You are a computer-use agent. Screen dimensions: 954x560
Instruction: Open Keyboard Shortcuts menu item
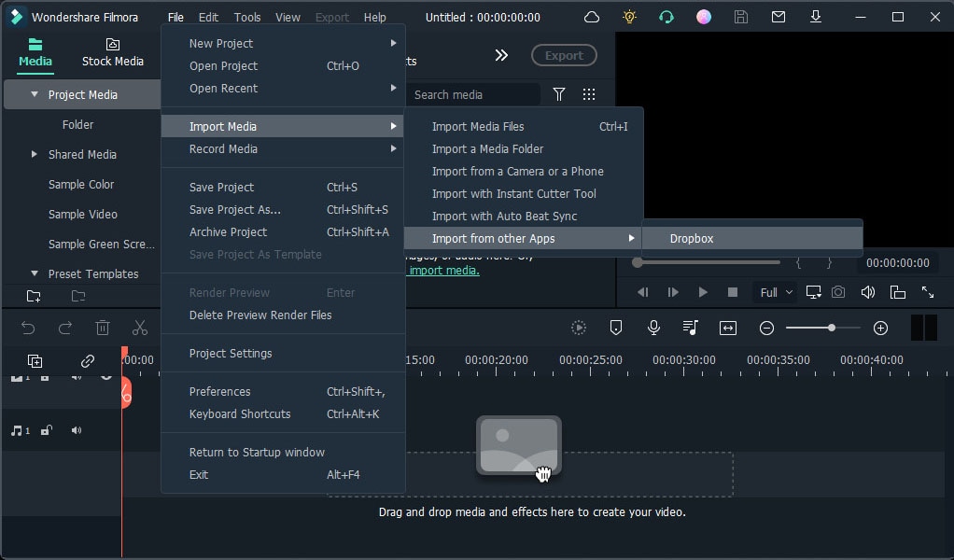coord(283,414)
